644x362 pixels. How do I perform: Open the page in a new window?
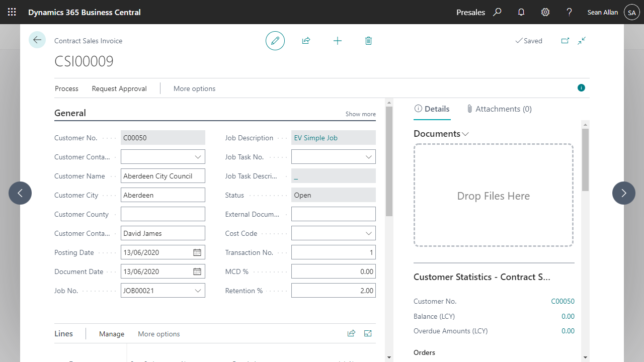coord(565,41)
